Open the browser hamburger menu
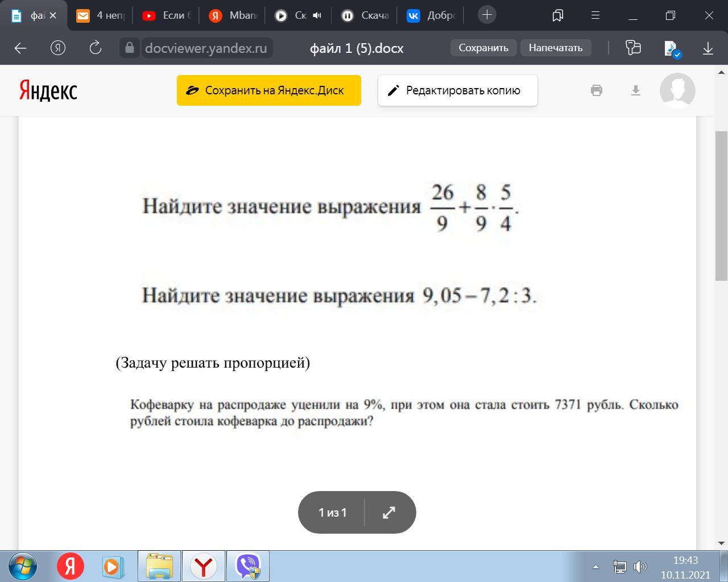This screenshot has width=728, height=582. click(595, 15)
